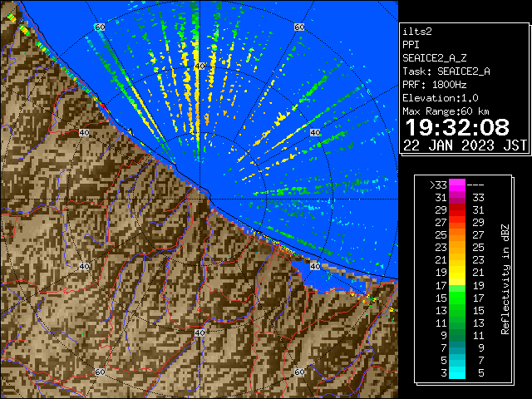Click the 60 ring label in the northeast sea area

pyautogui.click(x=299, y=27)
